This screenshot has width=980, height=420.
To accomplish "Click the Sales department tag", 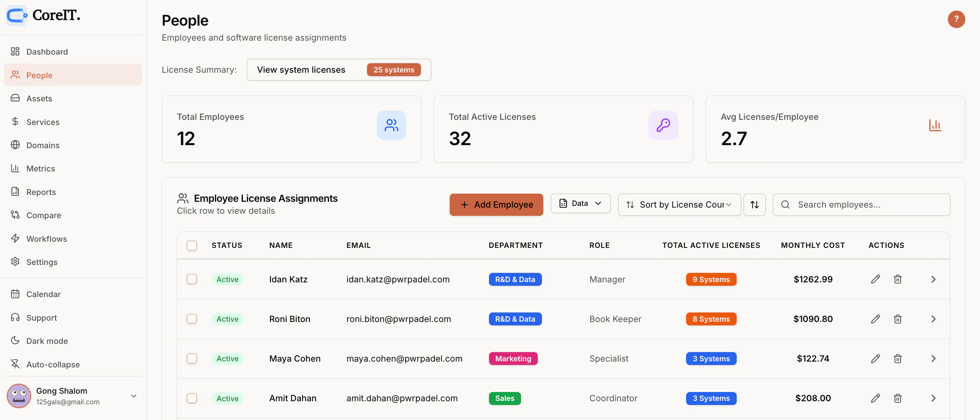I will pyautogui.click(x=504, y=398).
